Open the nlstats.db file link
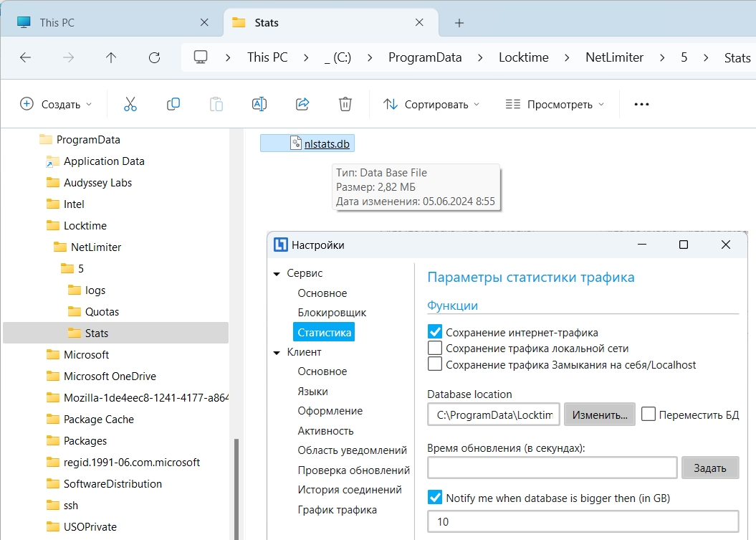 [x=327, y=144]
